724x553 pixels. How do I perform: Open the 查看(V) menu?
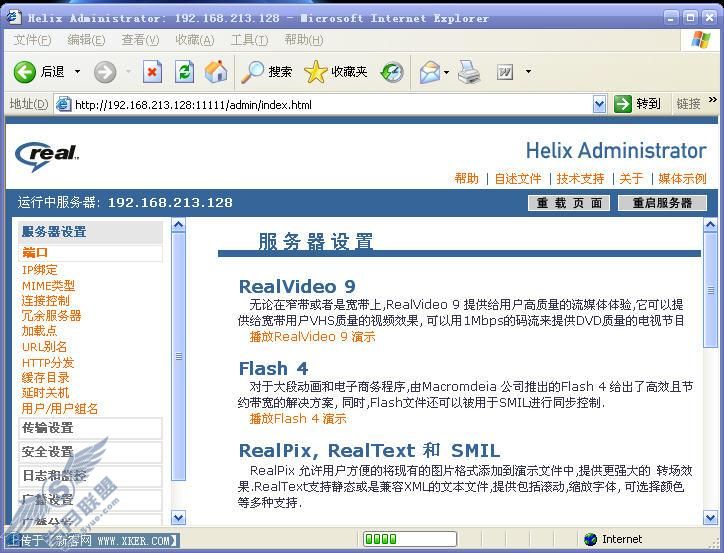(x=140, y=40)
